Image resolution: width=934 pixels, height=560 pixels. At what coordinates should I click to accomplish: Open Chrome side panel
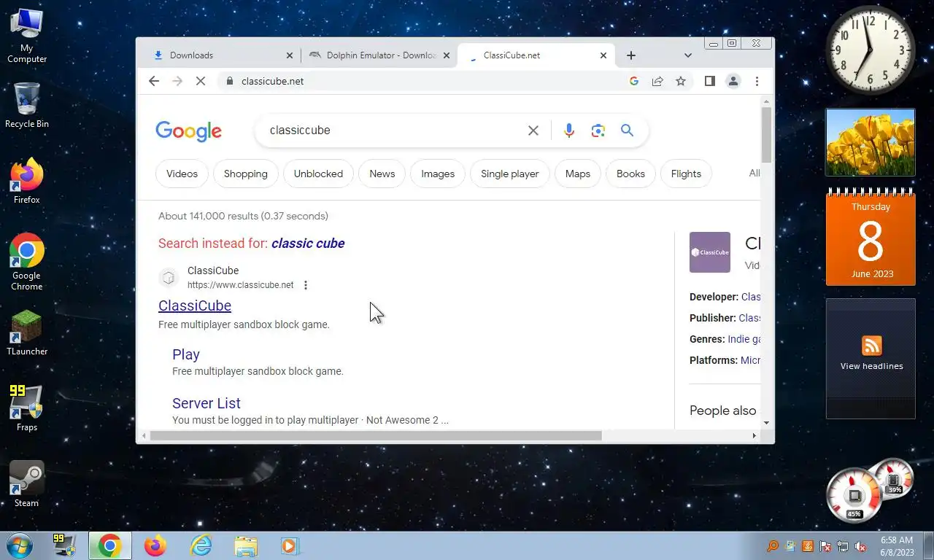click(709, 81)
